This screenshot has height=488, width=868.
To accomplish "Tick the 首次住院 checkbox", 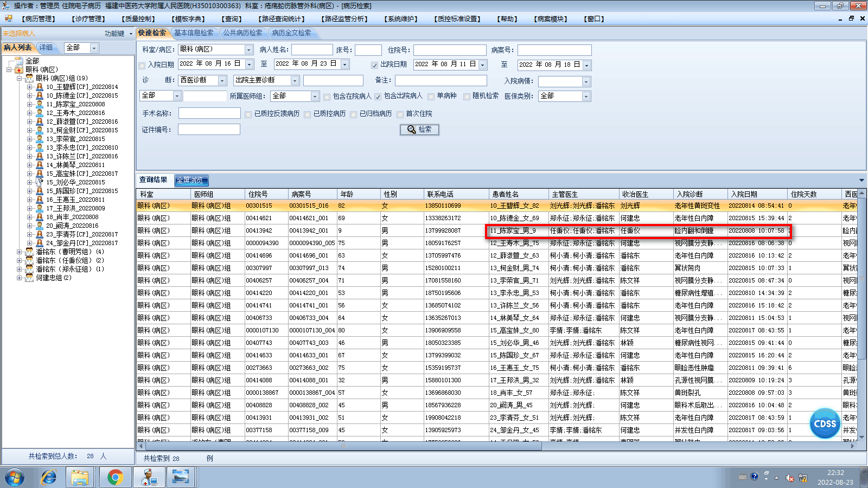I will (x=400, y=114).
